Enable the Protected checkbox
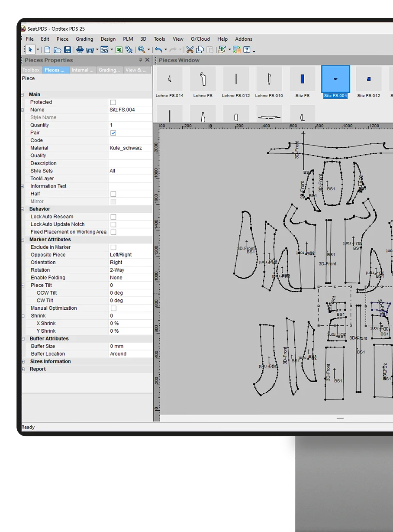The image size is (393, 532). pyautogui.click(x=113, y=102)
